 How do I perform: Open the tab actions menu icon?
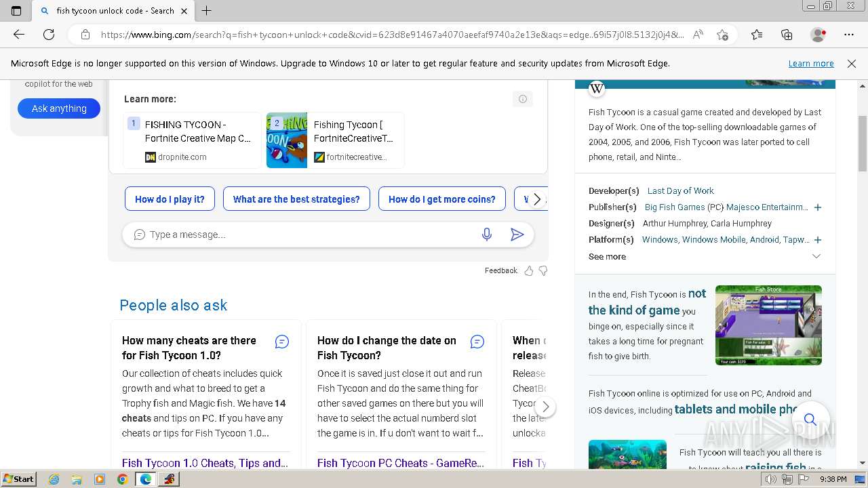[x=16, y=10]
